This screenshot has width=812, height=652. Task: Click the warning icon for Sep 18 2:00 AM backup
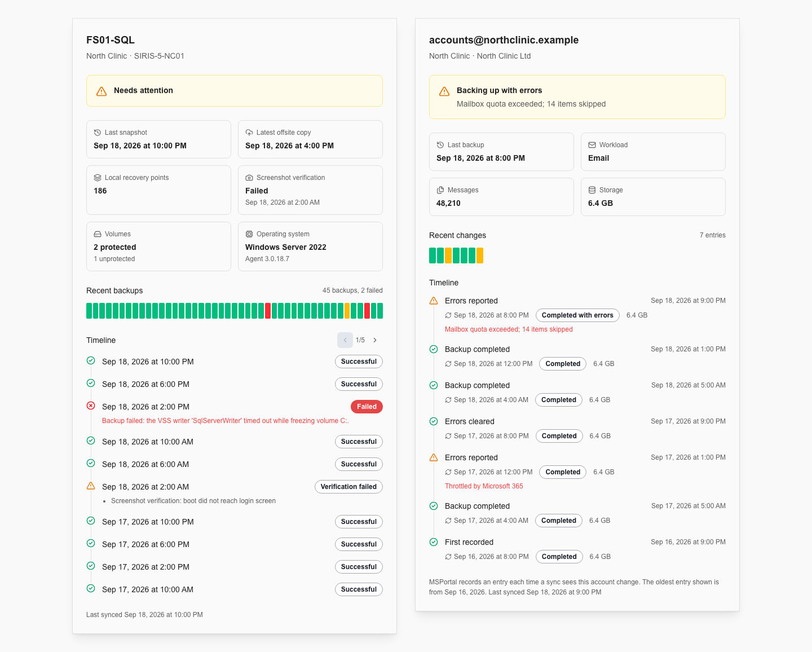[x=91, y=486]
